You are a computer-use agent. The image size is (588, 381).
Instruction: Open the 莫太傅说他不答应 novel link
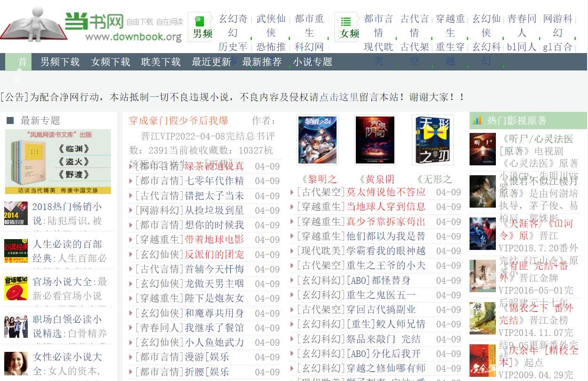click(385, 192)
